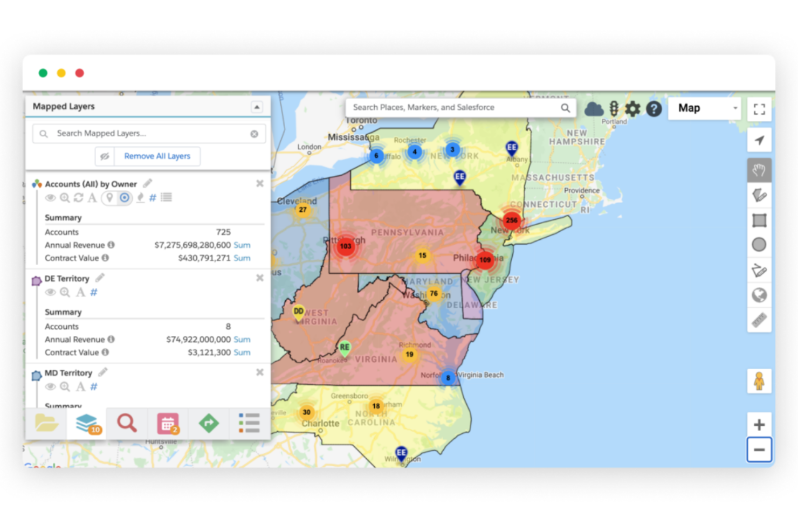Click the red 256 cluster near New York
This screenshot has height=532, width=798.
point(511,220)
